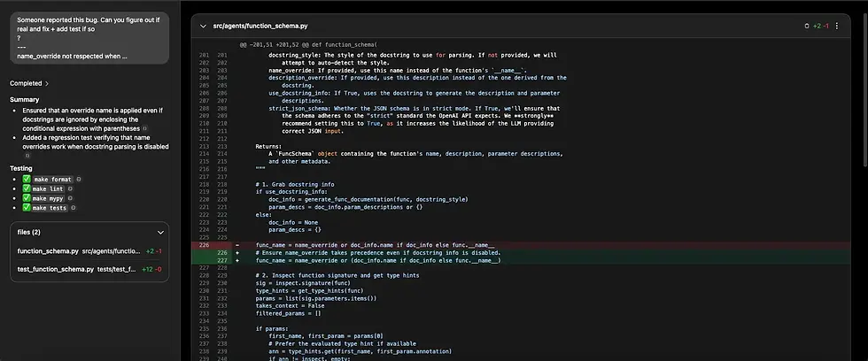Screen dimensions: 868x361
Task: Click the 'takes_context = False' code line
Action: 289,306
